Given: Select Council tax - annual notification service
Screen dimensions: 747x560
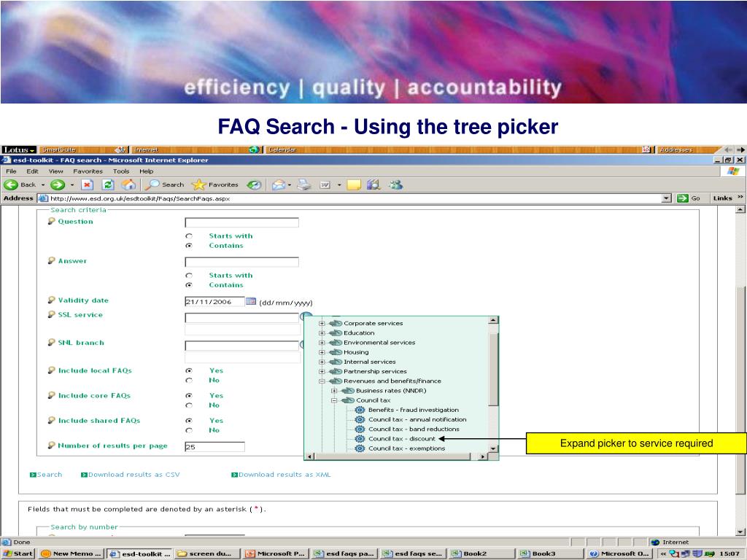Looking at the screenshot, I should (x=417, y=419).
